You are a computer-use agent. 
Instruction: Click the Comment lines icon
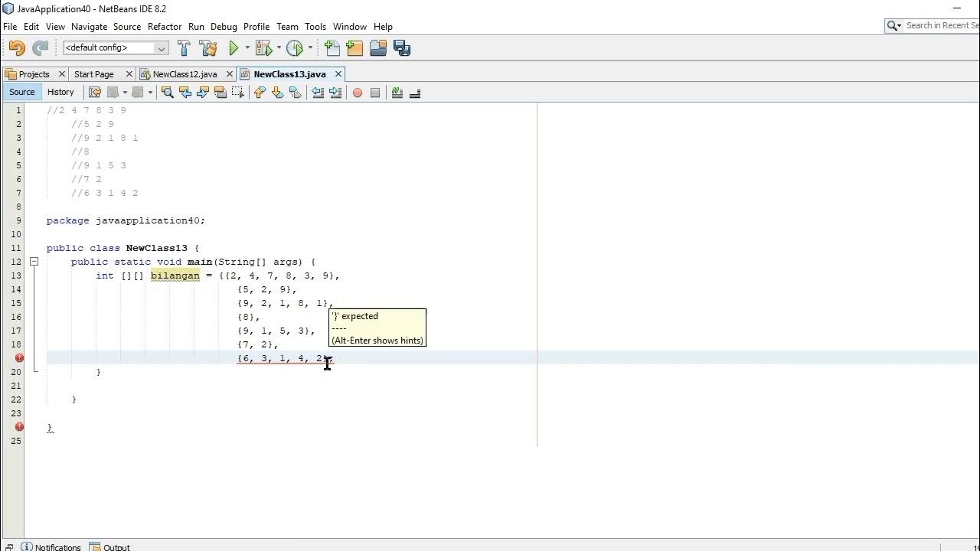click(x=397, y=93)
